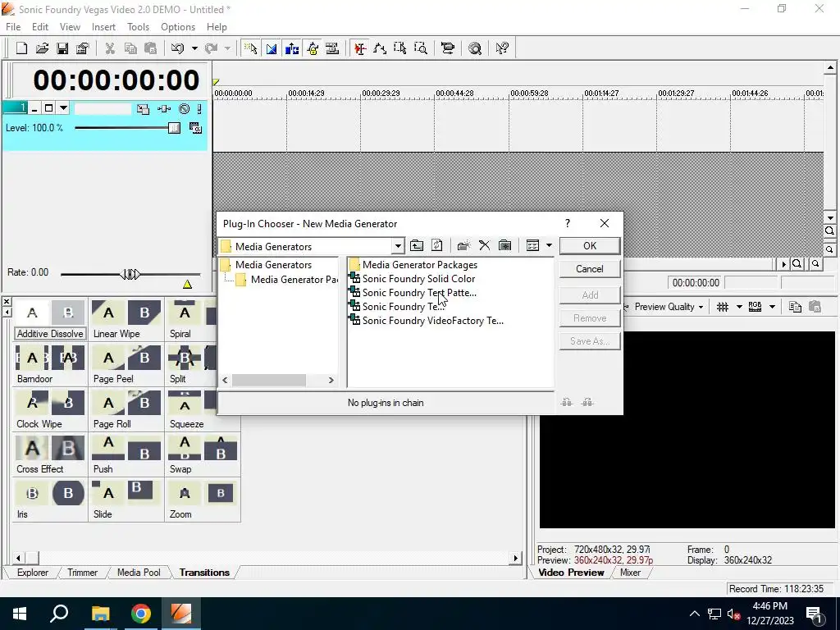Open Media Generators folder combo box

[x=311, y=246]
